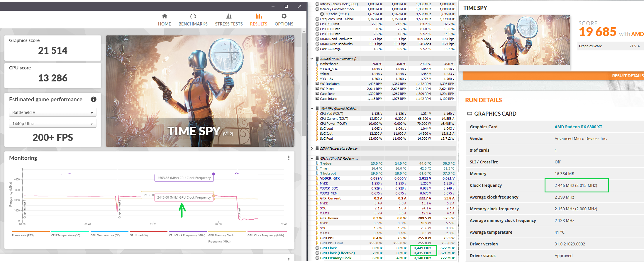Image resolution: width=644 pixels, height=263 pixels.
Task: Collapse the ASRock B550 Extreme4 sensor group
Action: (x=312, y=59)
